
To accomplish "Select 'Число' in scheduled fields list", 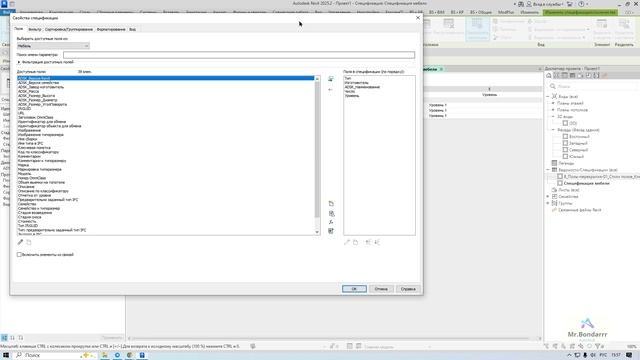I will (350, 91).
